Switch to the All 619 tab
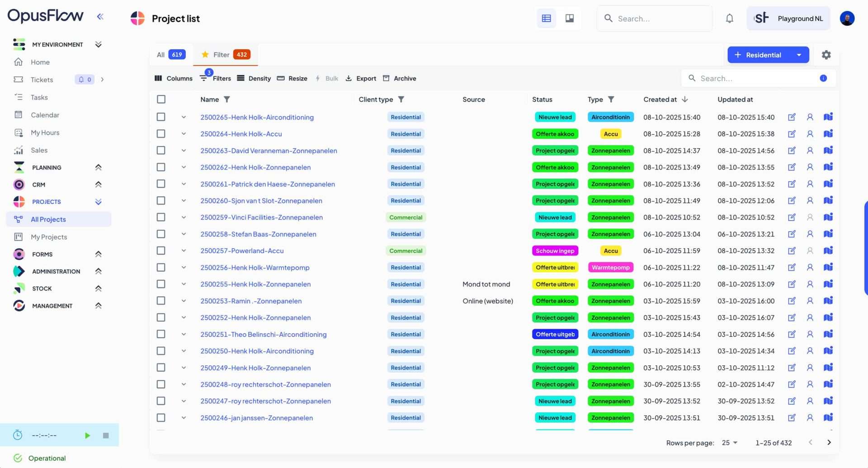The image size is (868, 468). [171, 55]
